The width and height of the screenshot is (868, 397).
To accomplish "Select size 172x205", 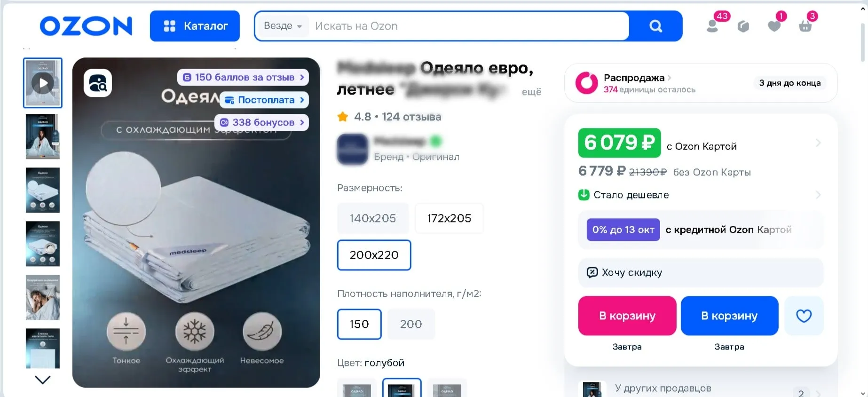I will [x=449, y=218].
